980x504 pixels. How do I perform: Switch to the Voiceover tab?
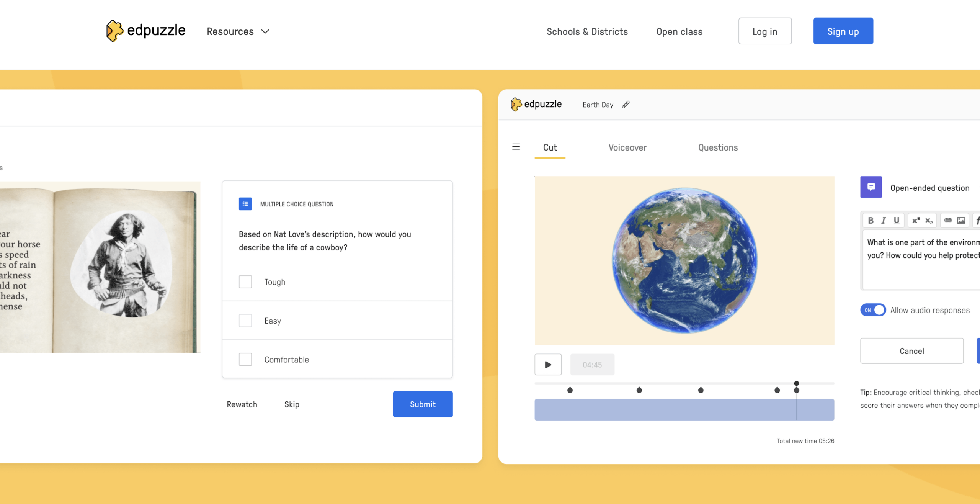click(x=627, y=147)
